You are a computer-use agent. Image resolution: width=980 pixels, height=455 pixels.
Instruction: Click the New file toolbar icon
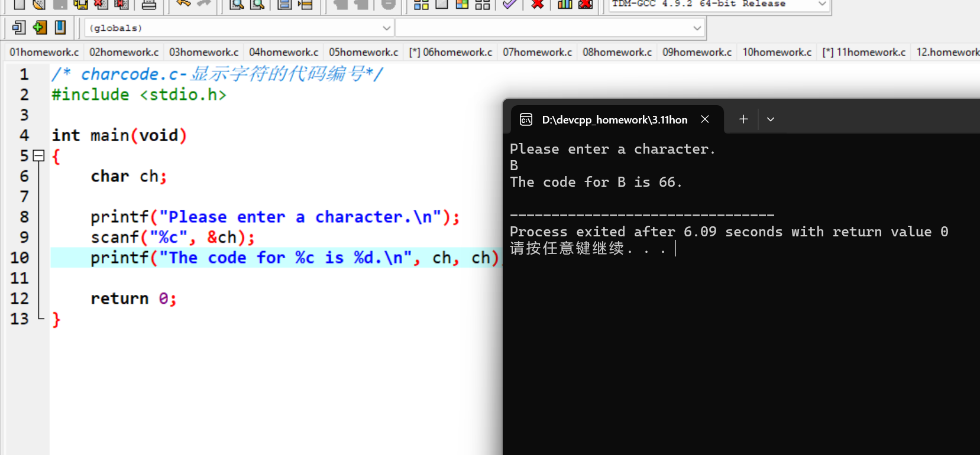click(20, 4)
